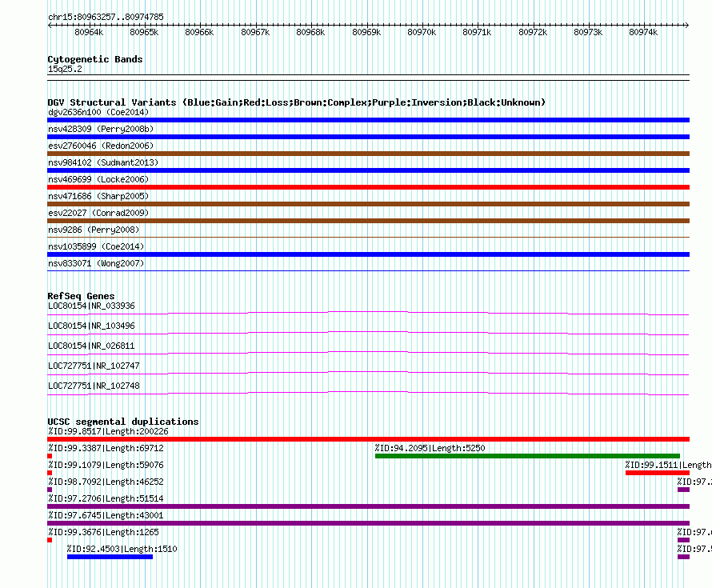Pick the 80972k ruler label

pos(533,32)
